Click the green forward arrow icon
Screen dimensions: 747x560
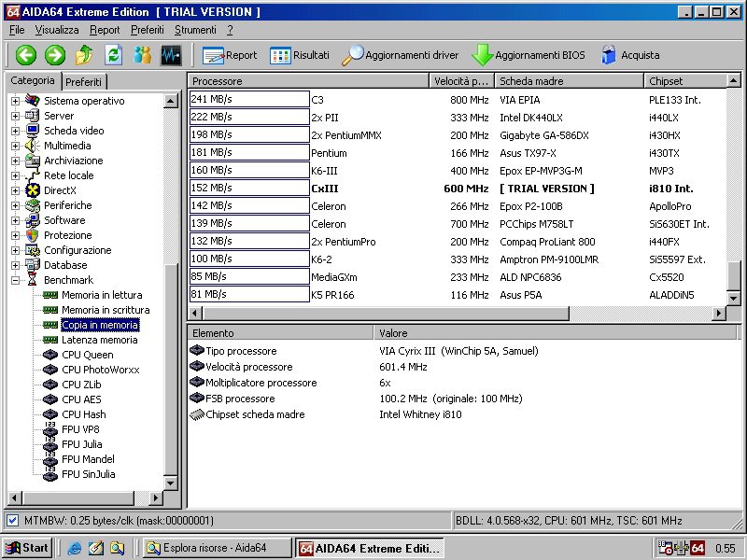click(54, 55)
